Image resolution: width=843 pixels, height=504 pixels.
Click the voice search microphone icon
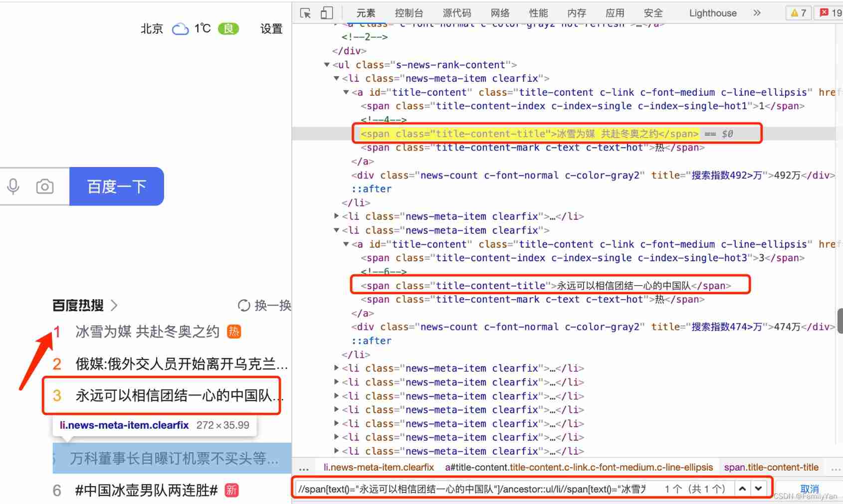[x=13, y=186]
